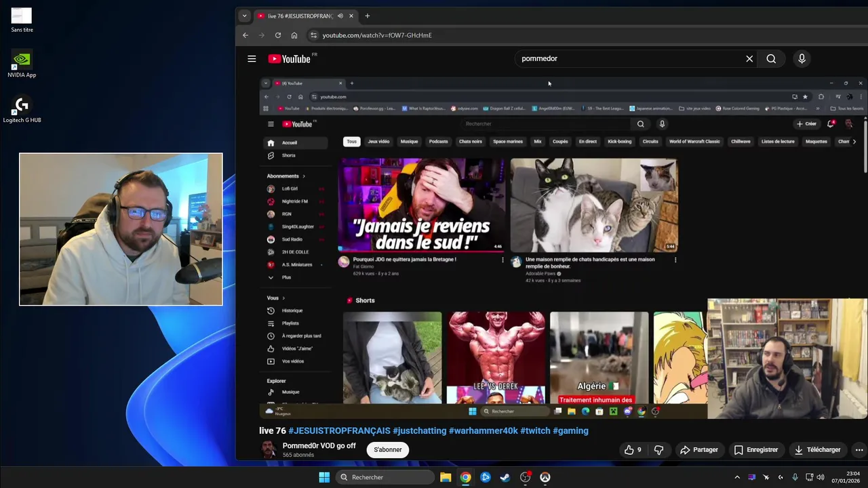Open Pommed0r VOD go off channel name
This screenshot has height=488, width=868.
[319, 445]
